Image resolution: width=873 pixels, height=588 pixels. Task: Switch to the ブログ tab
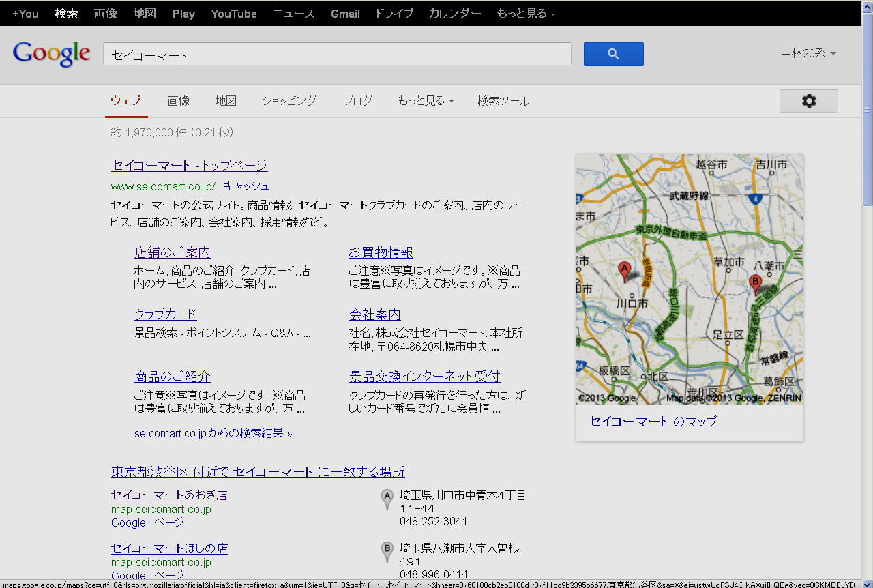click(357, 101)
